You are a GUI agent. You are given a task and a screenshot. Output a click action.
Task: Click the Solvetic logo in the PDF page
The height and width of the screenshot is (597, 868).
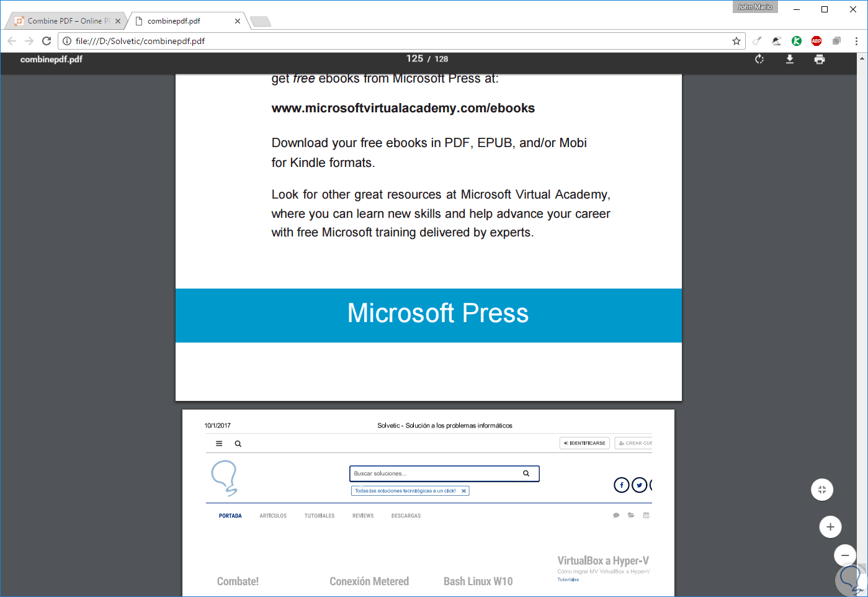pos(225,478)
